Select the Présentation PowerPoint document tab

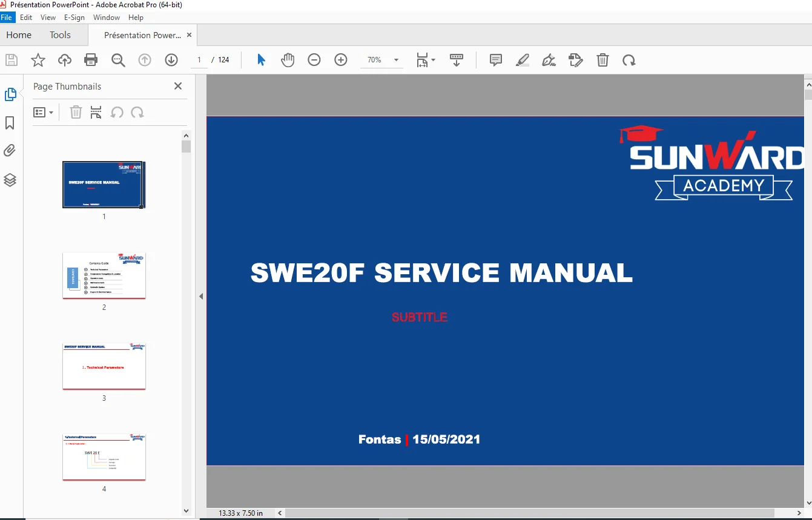[142, 35]
